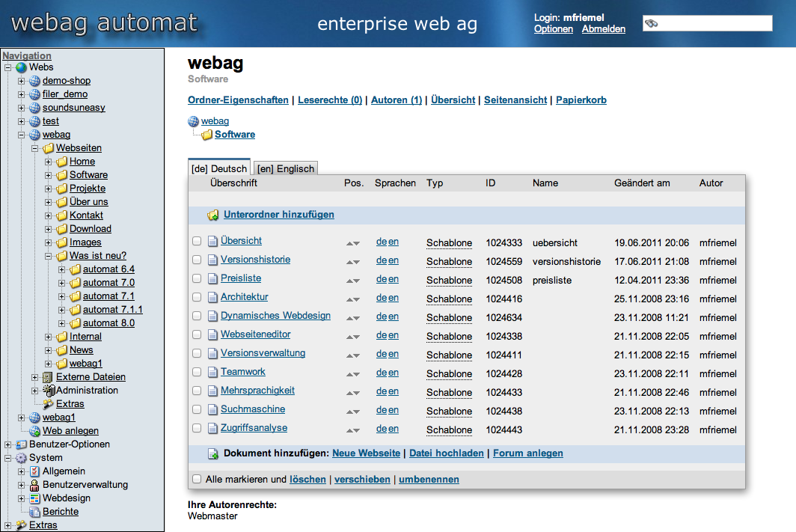Switch to the [de] Deutsch tab
This screenshot has height=532, width=796.
(x=219, y=168)
